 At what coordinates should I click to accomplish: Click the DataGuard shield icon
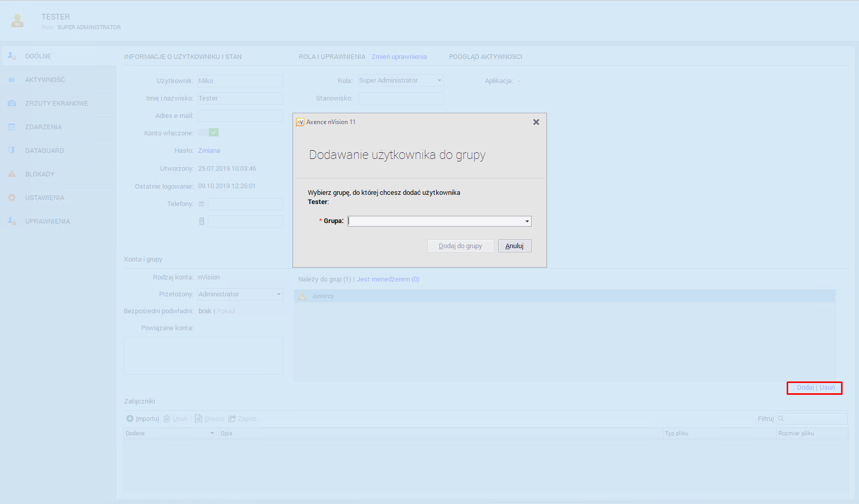(12, 151)
